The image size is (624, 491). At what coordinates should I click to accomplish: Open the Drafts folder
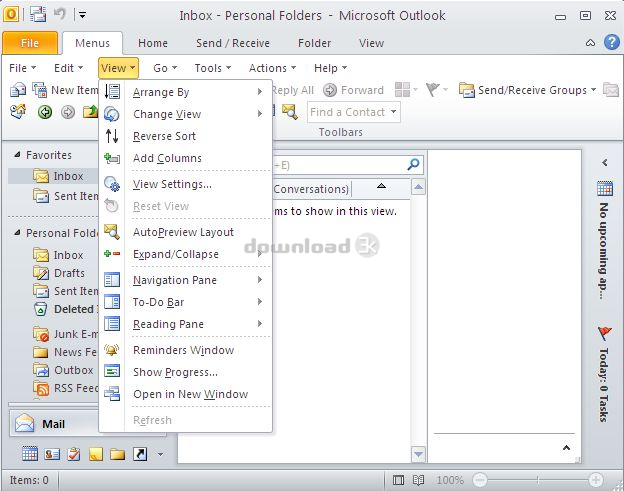[x=59, y=273]
